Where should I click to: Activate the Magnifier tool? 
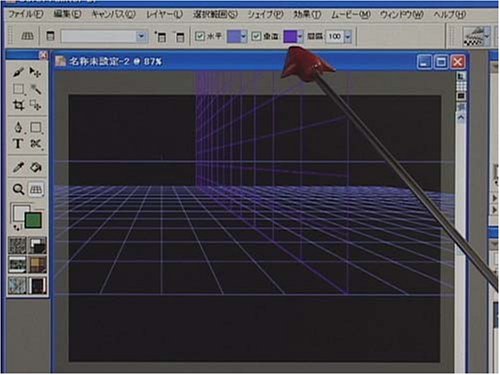[x=18, y=189]
